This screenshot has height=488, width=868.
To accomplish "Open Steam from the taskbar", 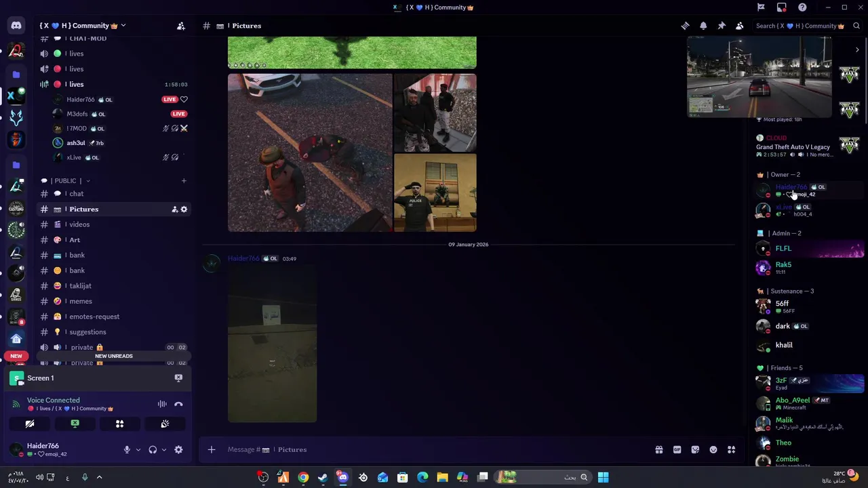I will (323, 477).
